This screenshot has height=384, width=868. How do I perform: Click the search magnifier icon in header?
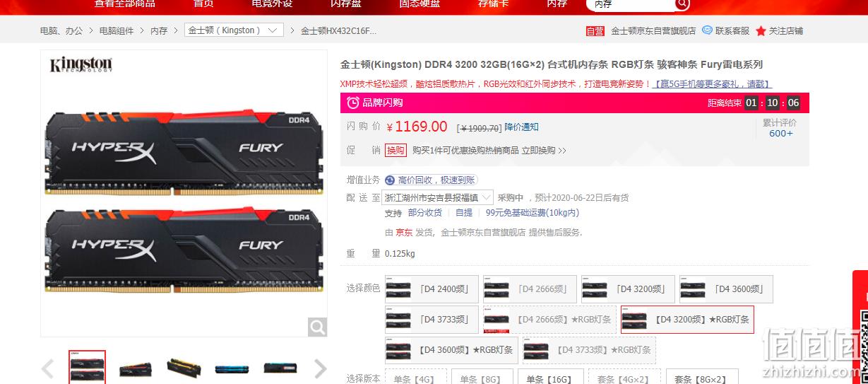pyautogui.click(x=682, y=4)
